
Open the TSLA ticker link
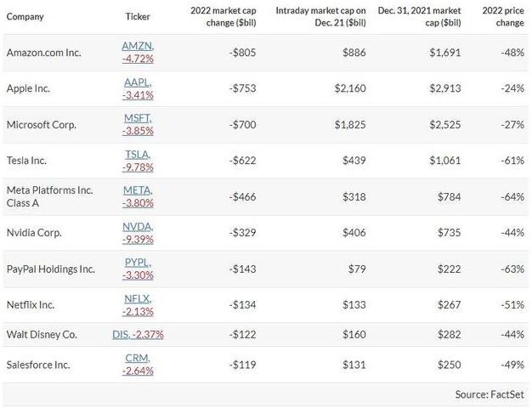point(137,153)
